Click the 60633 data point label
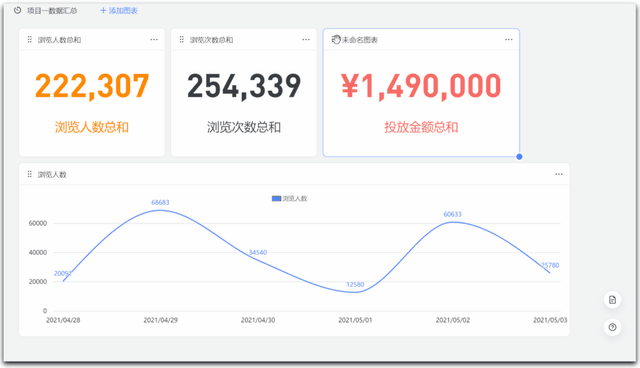The image size is (640, 368). [x=453, y=214]
